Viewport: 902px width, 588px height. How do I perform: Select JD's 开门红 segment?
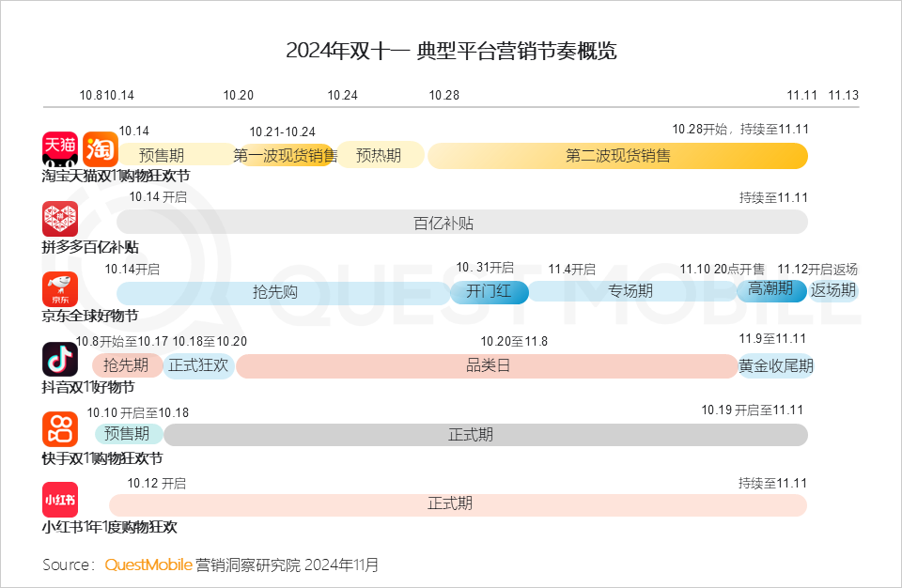point(489,292)
